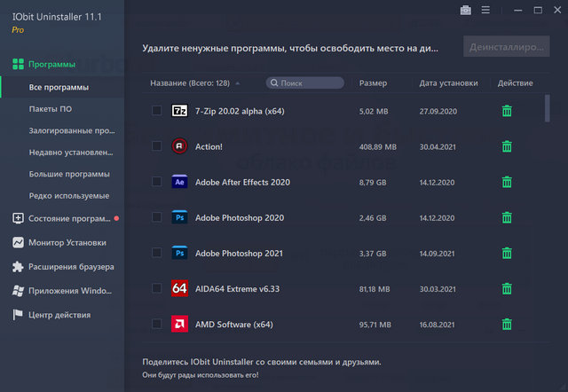Image resolution: width=568 pixels, height=392 pixels.
Task: Open the toolbox briefcase icon in title bar
Action: 466,11
